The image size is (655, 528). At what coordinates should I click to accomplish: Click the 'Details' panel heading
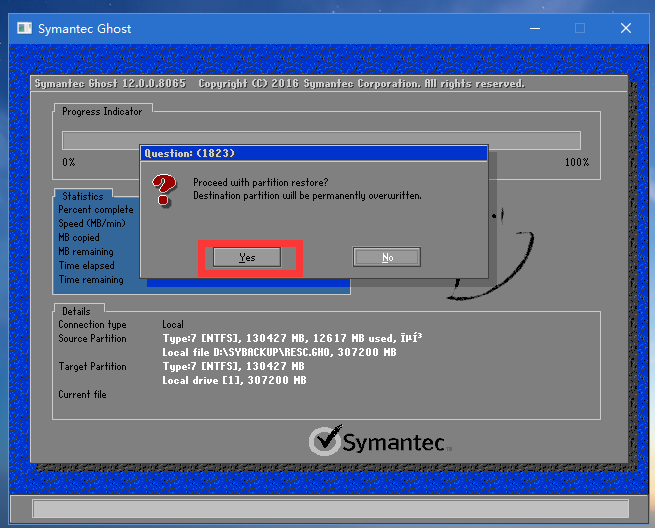[x=76, y=311]
